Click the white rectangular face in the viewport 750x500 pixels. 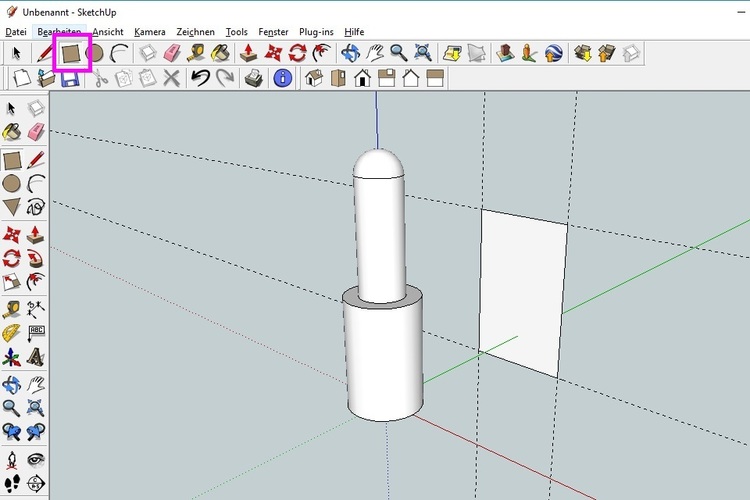click(523, 292)
